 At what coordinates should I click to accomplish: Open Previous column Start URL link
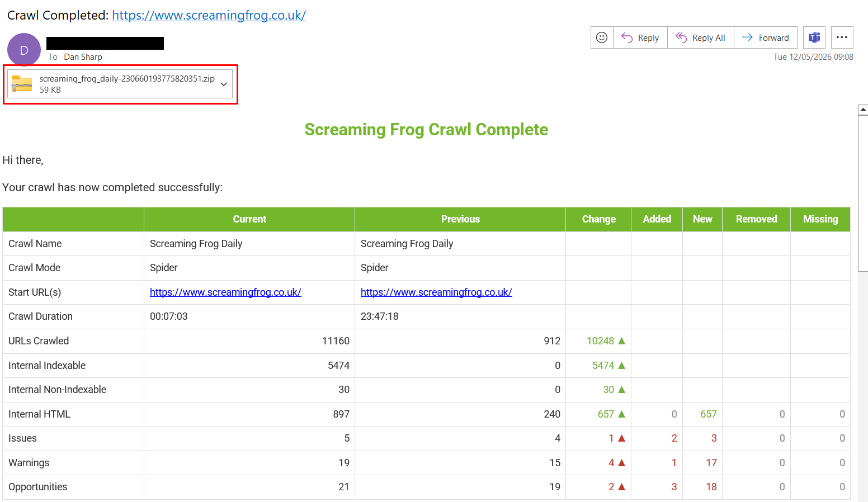coord(436,292)
